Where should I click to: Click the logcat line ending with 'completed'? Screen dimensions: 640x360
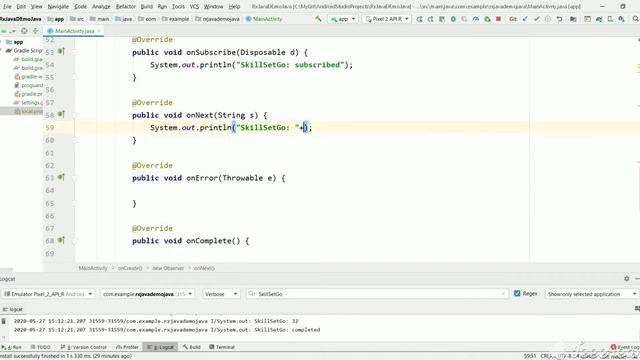click(167, 330)
